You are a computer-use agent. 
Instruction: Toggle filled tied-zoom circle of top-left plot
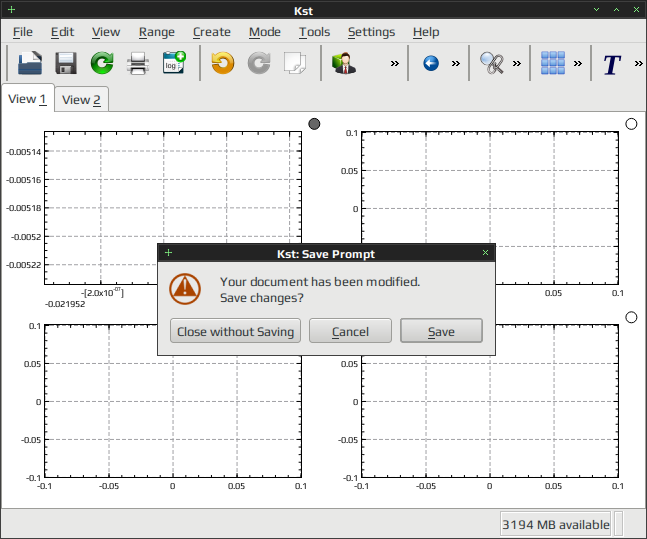(314, 124)
